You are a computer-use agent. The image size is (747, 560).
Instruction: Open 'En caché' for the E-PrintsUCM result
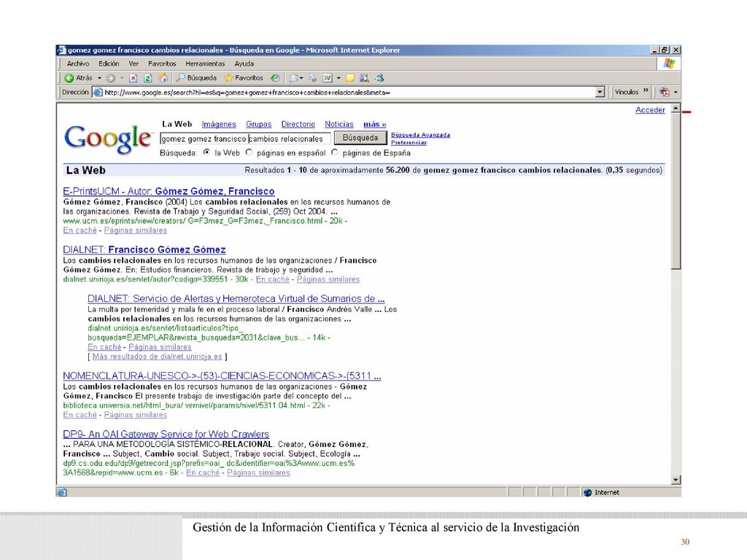[80, 230]
